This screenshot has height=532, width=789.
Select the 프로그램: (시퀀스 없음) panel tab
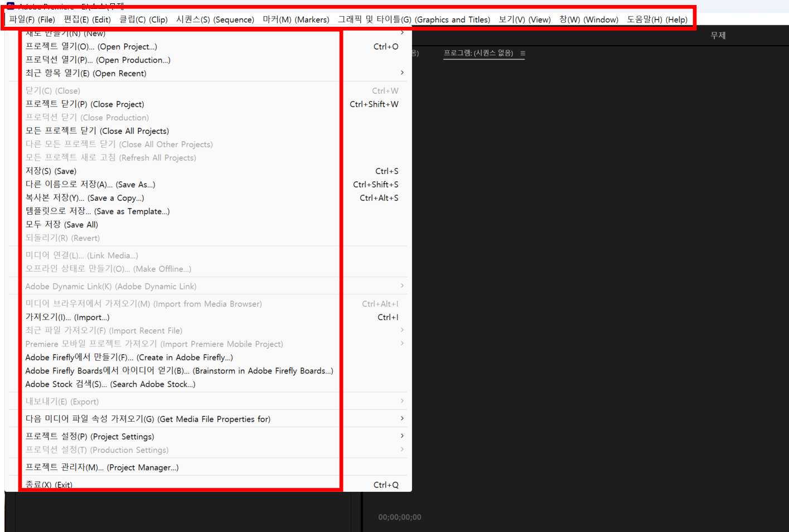[x=478, y=53]
